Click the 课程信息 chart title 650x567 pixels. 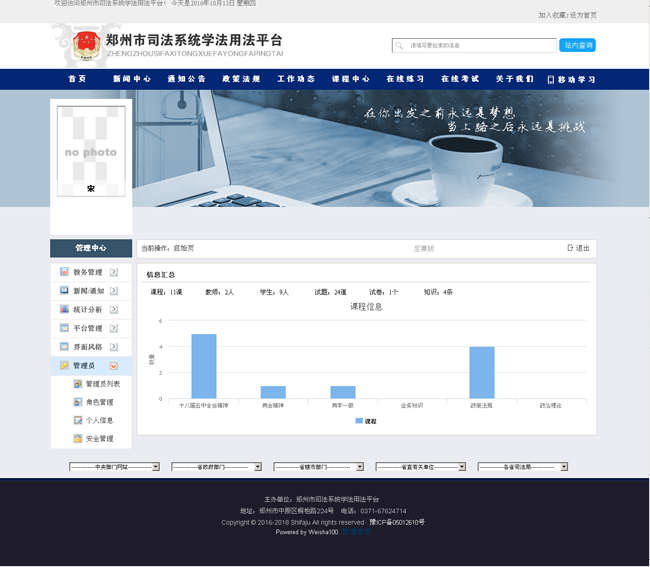click(x=366, y=307)
